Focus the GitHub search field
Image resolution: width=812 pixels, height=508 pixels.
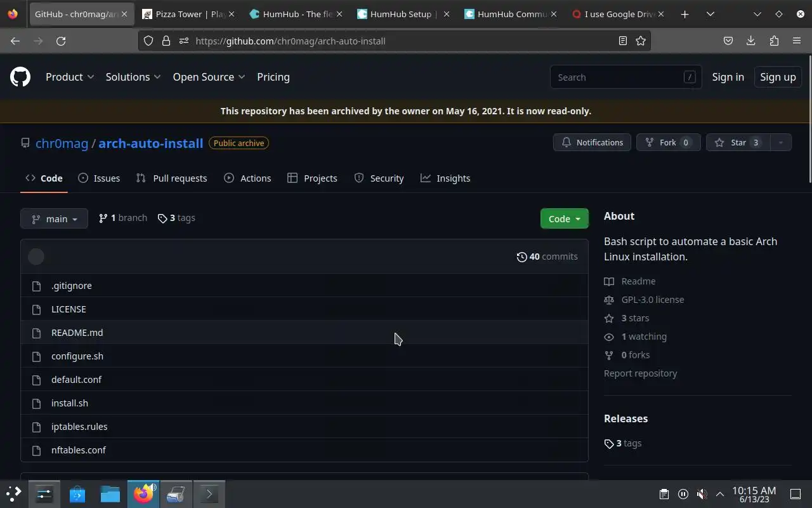click(625, 77)
